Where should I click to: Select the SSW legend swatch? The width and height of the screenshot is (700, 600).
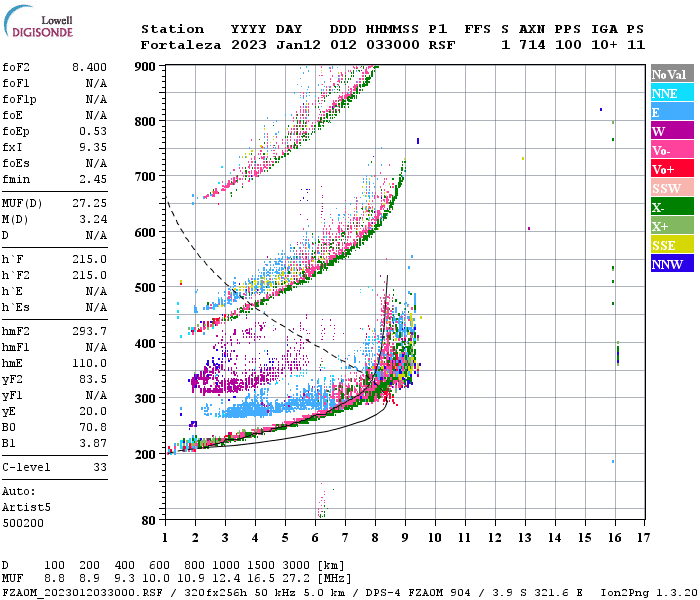[x=672, y=188]
